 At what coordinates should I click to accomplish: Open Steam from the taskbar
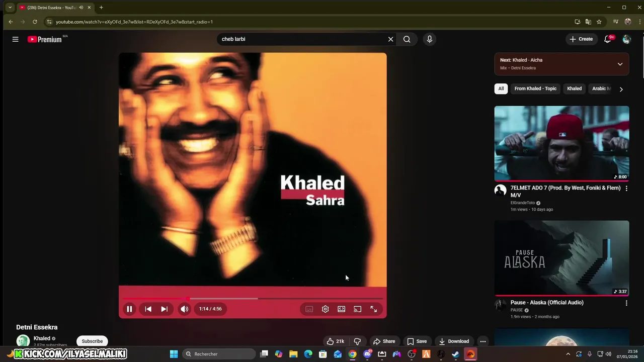[455, 354]
